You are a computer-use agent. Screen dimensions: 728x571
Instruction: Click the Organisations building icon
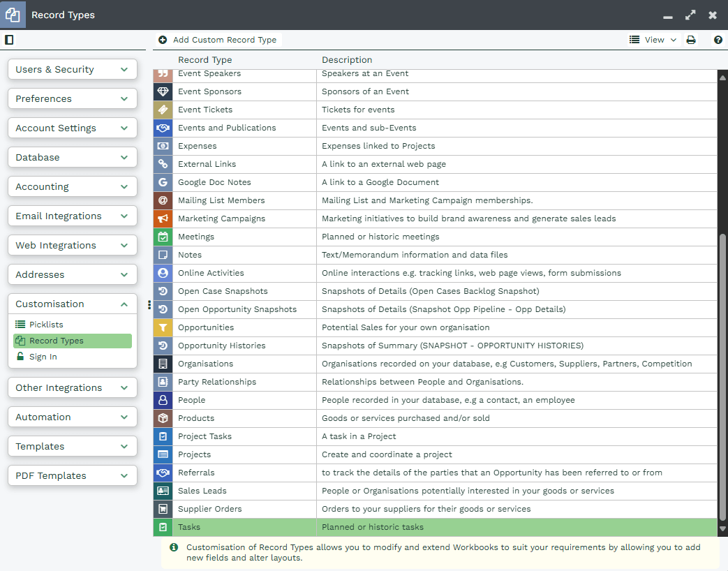pyautogui.click(x=163, y=364)
